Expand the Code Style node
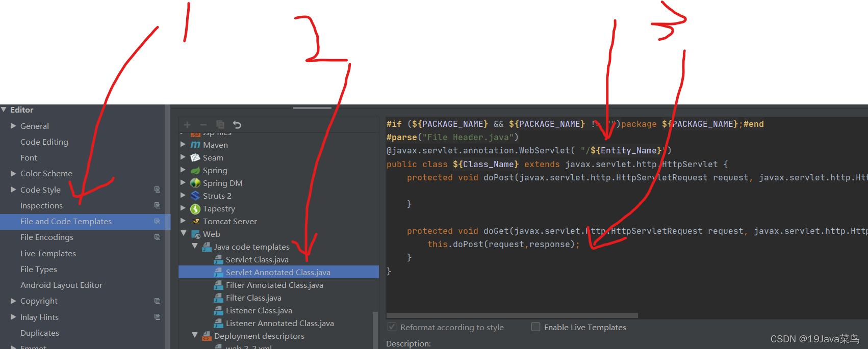 [x=14, y=190]
